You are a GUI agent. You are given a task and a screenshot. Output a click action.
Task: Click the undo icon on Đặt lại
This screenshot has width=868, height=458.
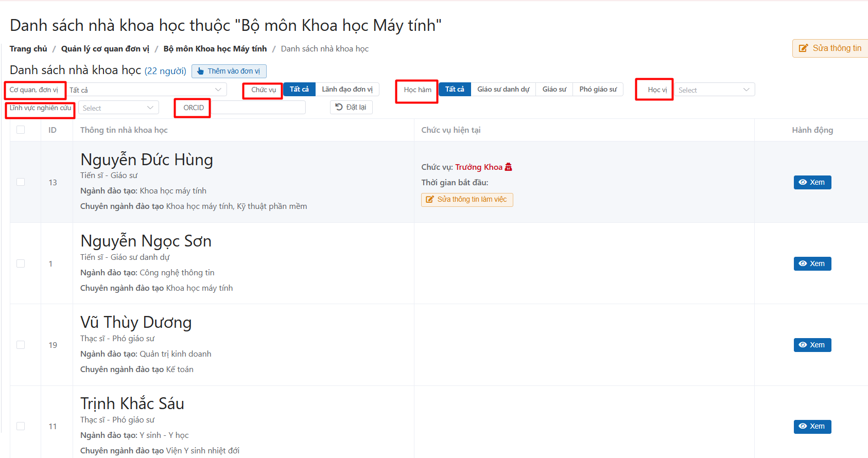click(339, 107)
